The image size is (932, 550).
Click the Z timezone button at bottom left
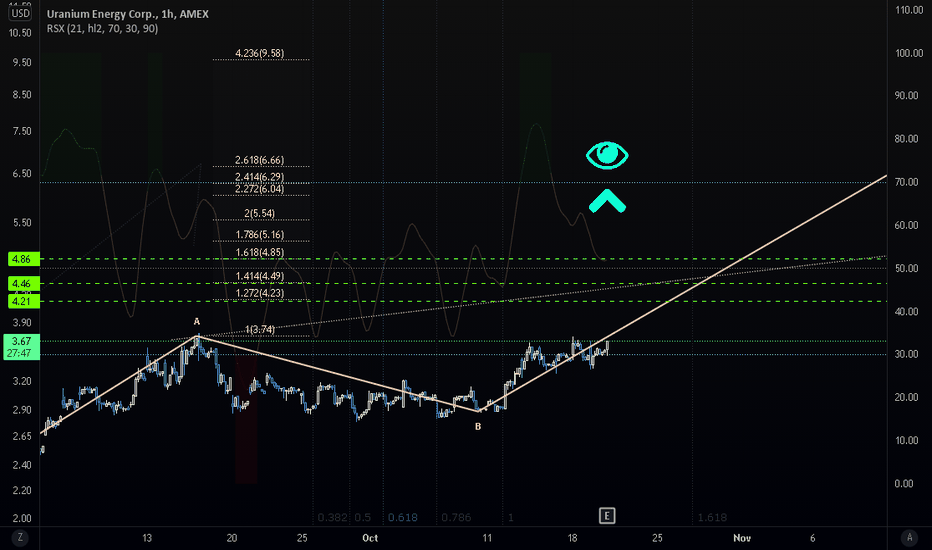coord(20,538)
